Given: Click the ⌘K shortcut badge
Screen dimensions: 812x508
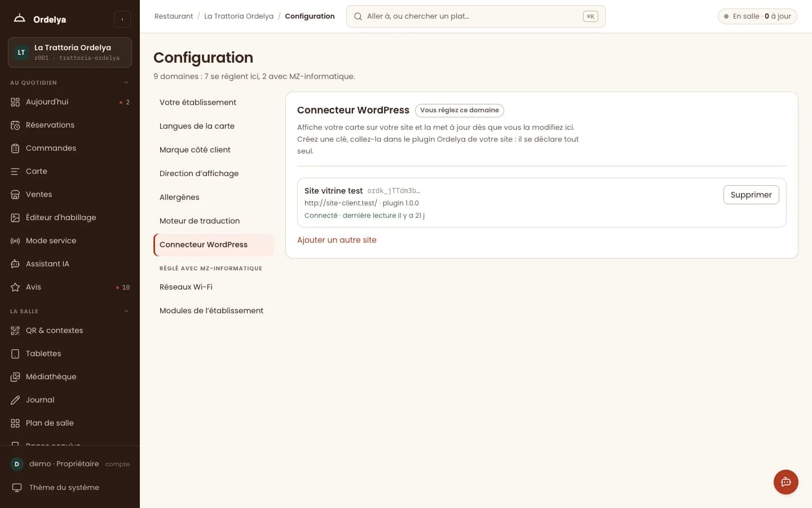Looking at the screenshot, I should pos(590,16).
